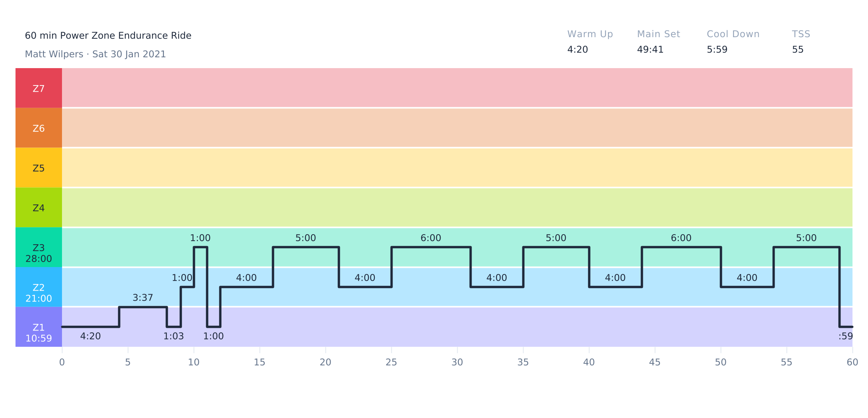Click the ride title text
This screenshot has width=868, height=418.
[x=108, y=36]
